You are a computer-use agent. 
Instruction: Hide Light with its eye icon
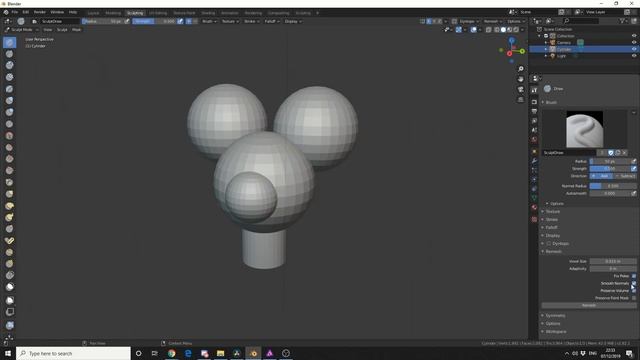[634, 56]
